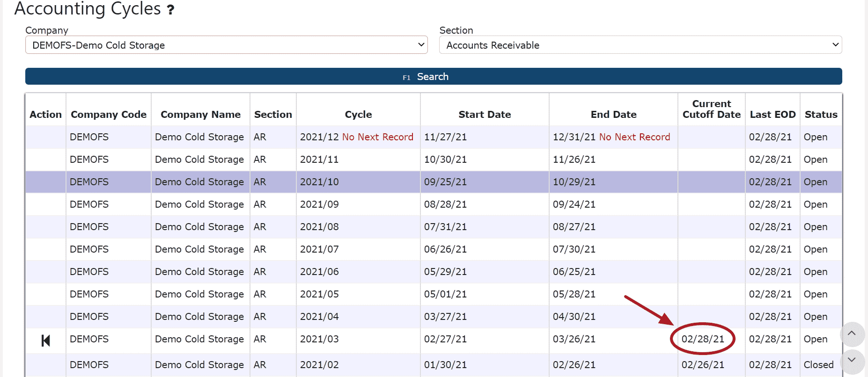868x377 pixels.
Task: Click start date 08/28/21
Action: click(445, 204)
